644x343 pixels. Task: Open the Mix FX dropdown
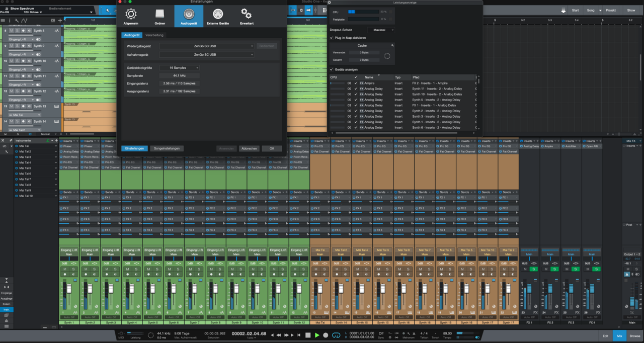(x=632, y=141)
